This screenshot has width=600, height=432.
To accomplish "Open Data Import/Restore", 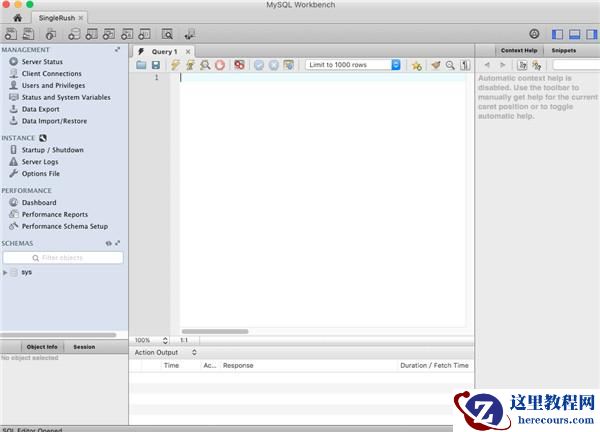I will click(x=54, y=121).
